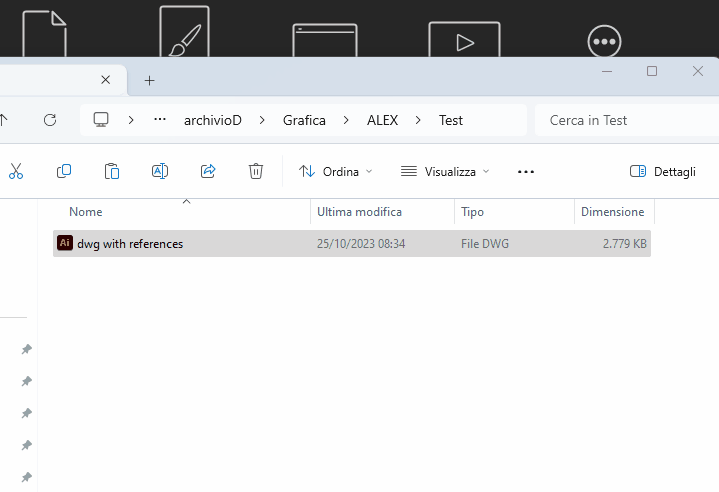Viewport: 719px width, 492px height.
Task: Toggle the Dettagli details pane
Action: click(663, 171)
